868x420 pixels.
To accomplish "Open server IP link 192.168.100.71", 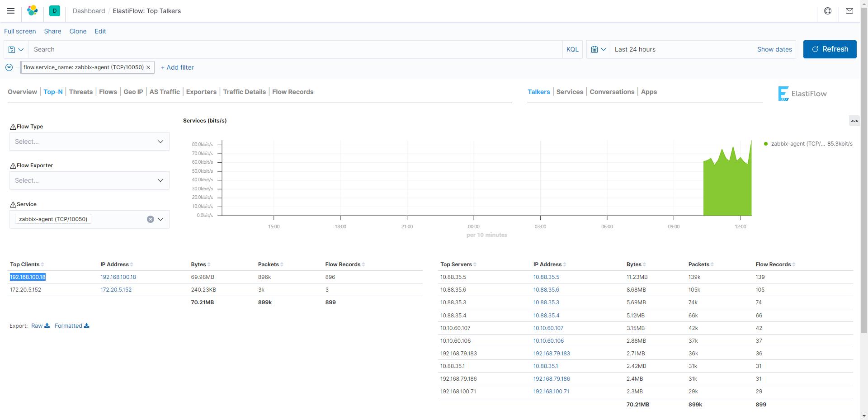I will tap(551, 392).
